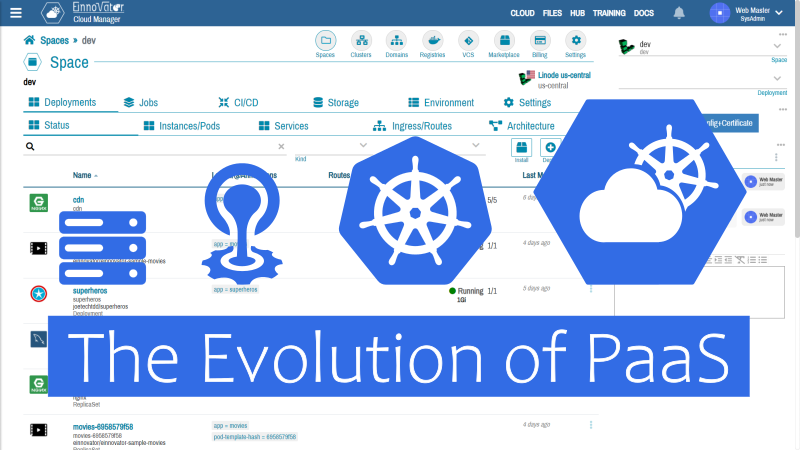Click the app = superheros label tag
Image resolution: width=800 pixels, height=450 pixels.
click(x=235, y=289)
